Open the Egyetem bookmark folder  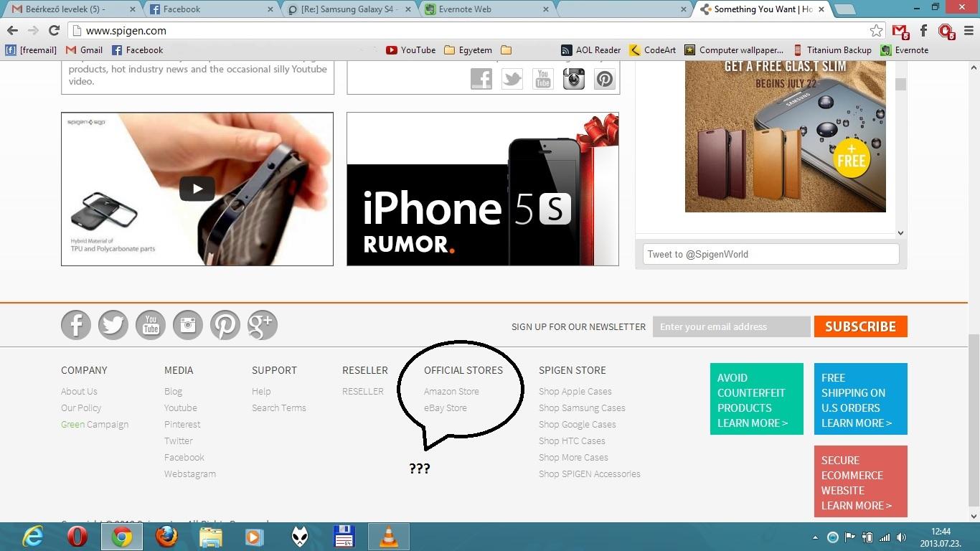point(468,50)
